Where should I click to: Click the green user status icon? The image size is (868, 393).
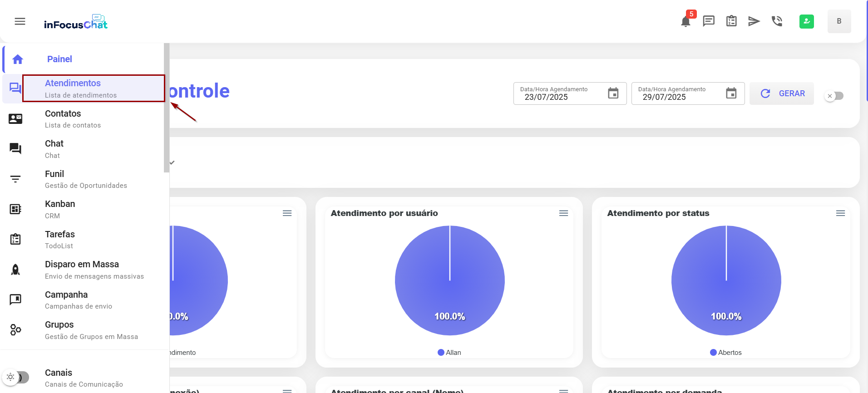tap(806, 21)
